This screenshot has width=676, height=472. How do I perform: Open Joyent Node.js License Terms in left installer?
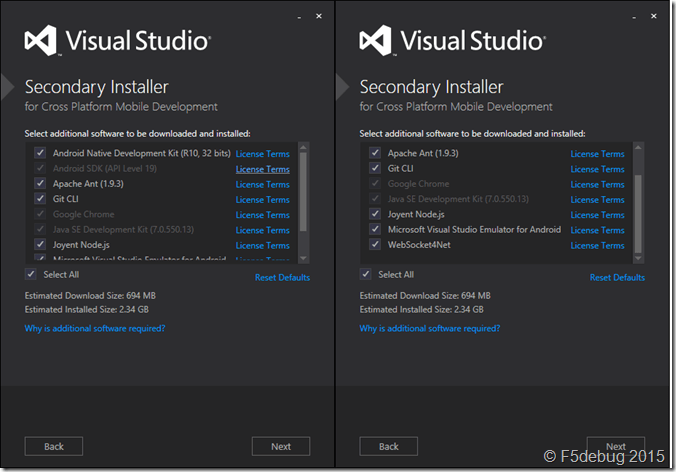coord(263,245)
